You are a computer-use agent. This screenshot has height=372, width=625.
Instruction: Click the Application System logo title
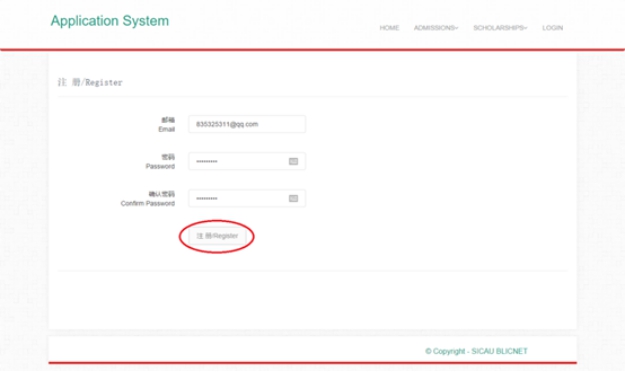[x=110, y=21]
